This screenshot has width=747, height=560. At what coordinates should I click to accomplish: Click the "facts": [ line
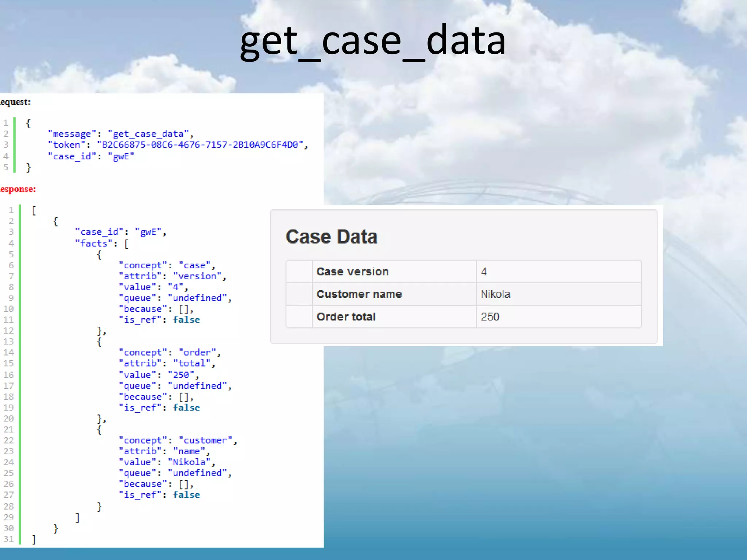(102, 243)
